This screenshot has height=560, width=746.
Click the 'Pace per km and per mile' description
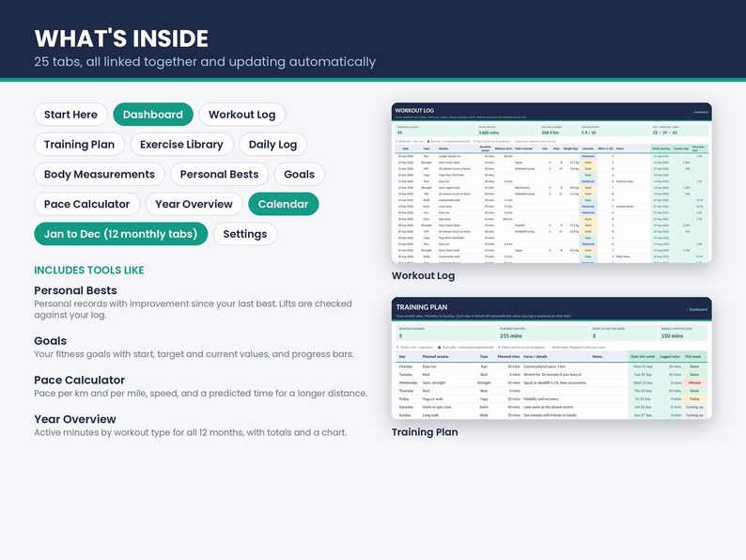click(200, 394)
